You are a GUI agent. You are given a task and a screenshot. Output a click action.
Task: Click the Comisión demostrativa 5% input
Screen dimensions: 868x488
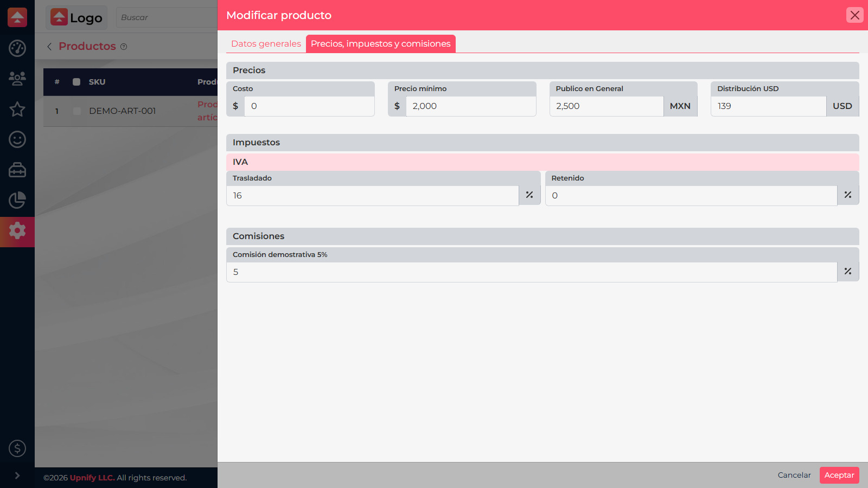point(532,272)
